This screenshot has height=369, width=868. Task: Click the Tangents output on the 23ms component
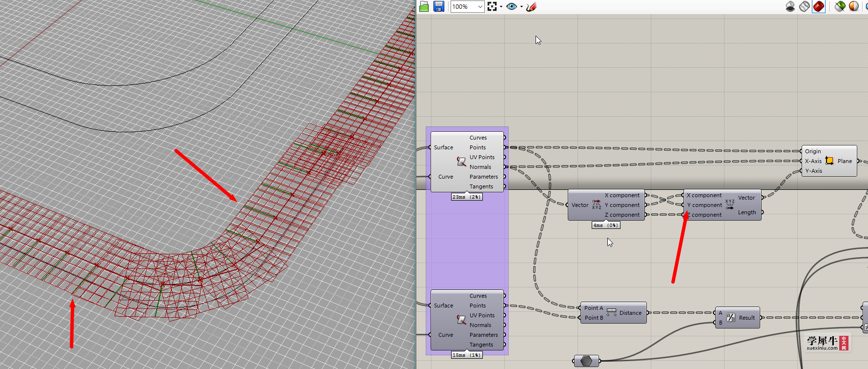coord(481,186)
